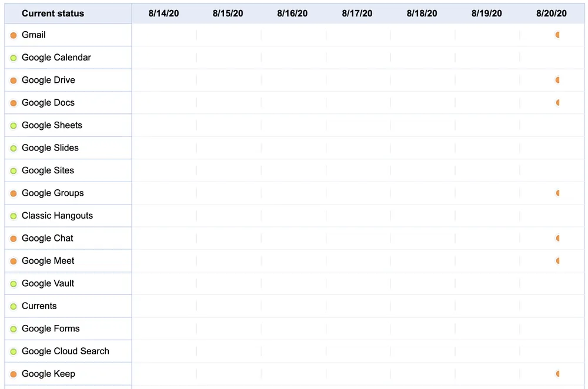Click the Gmail orange status dot
Image resolution: width=588 pixels, height=389 pixels.
click(14, 35)
